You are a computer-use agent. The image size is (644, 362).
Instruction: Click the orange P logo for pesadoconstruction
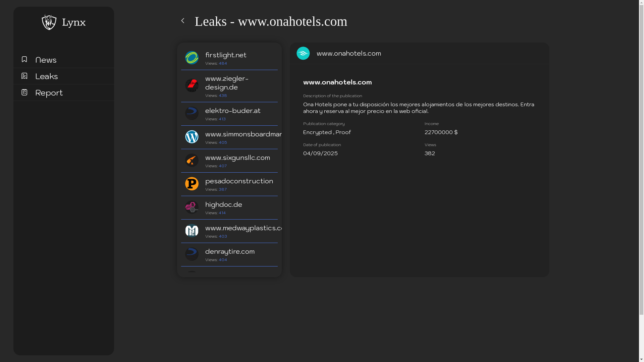[x=192, y=184]
